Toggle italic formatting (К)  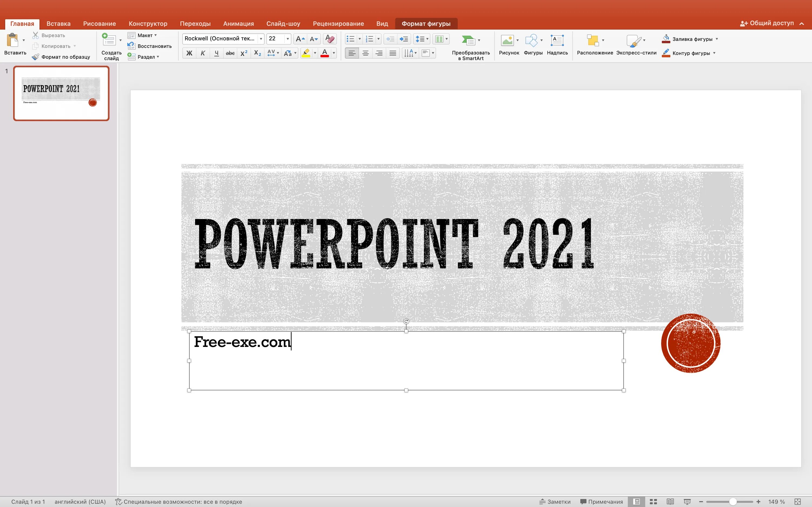203,53
